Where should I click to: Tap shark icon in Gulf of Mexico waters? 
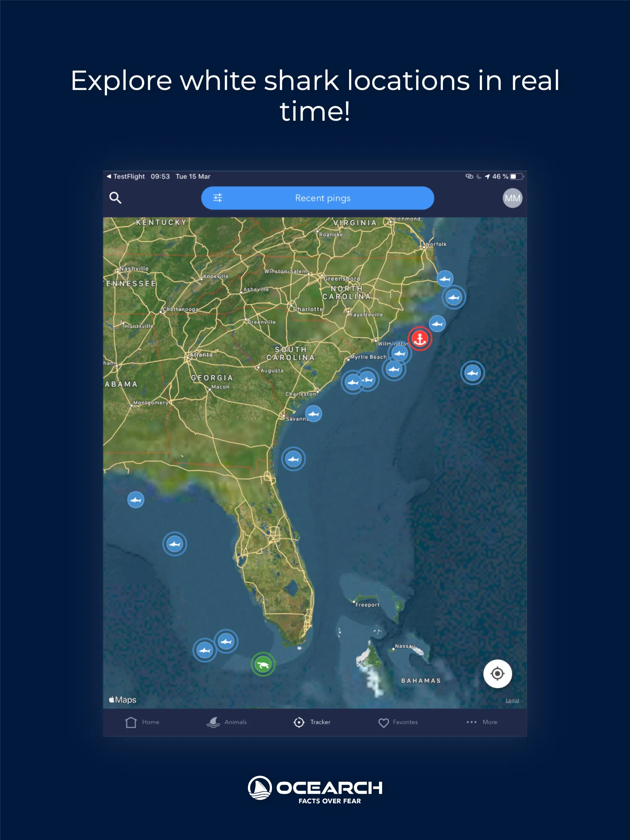(x=176, y=544)
